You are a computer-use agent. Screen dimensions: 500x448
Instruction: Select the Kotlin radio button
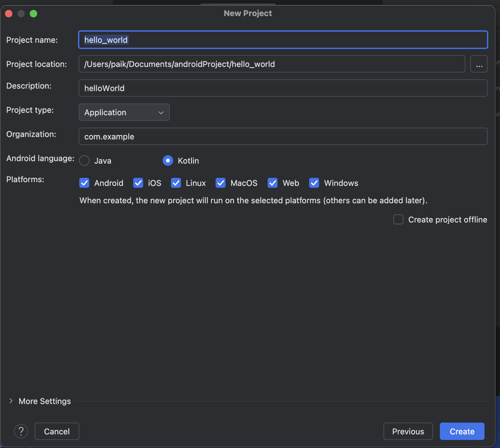coord(168,160)
